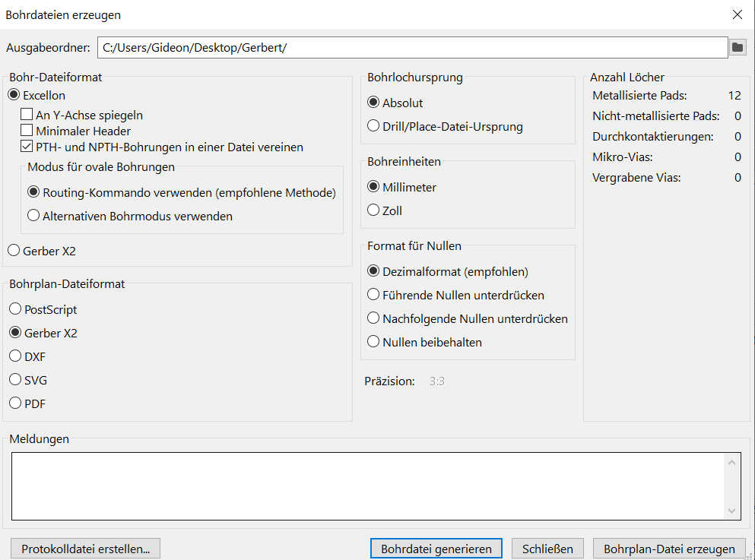Viewport: 755px width, 560px height.
Task: Click 'Bohrplan-Datei erzeugen' button
Action: coord(669,549)
